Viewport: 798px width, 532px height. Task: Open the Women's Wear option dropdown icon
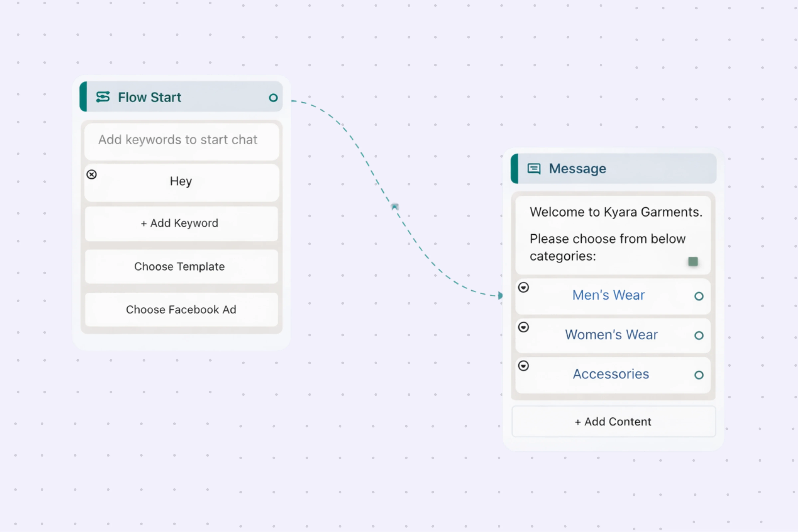click(524, 327)
